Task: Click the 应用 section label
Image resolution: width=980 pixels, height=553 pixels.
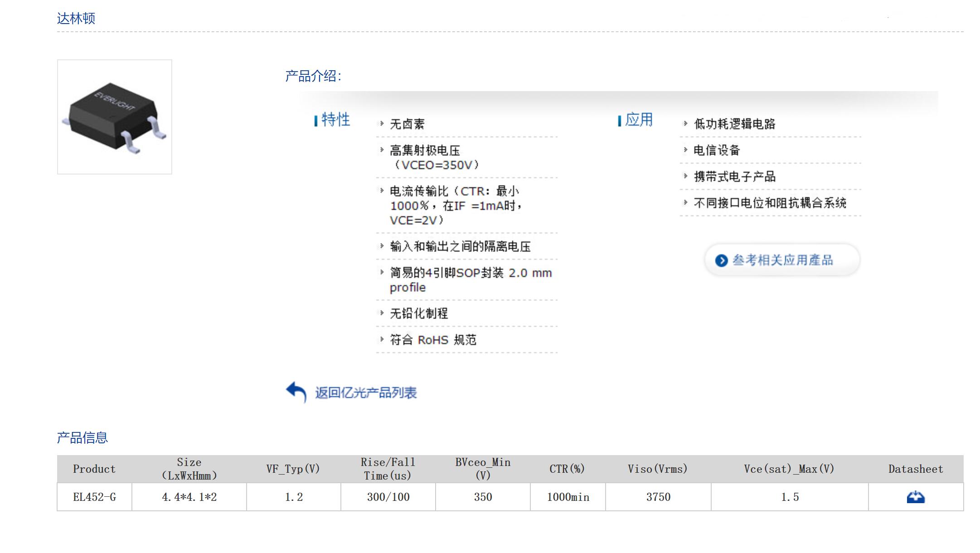Action: (x=639, y=120)
